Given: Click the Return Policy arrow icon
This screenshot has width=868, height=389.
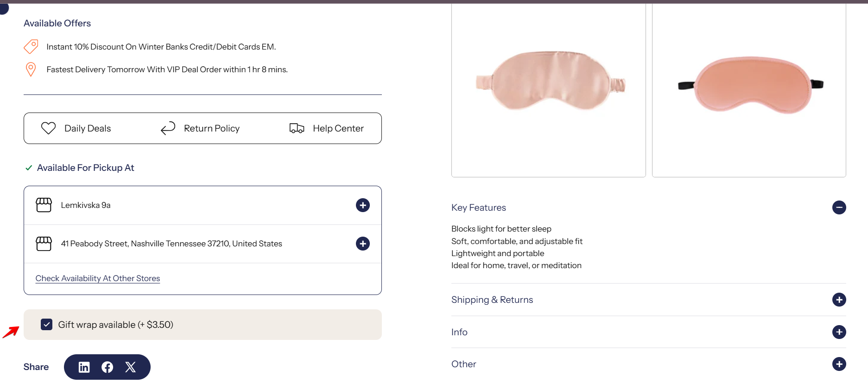Looking at the screenshot, I should [x=168, y=128].
